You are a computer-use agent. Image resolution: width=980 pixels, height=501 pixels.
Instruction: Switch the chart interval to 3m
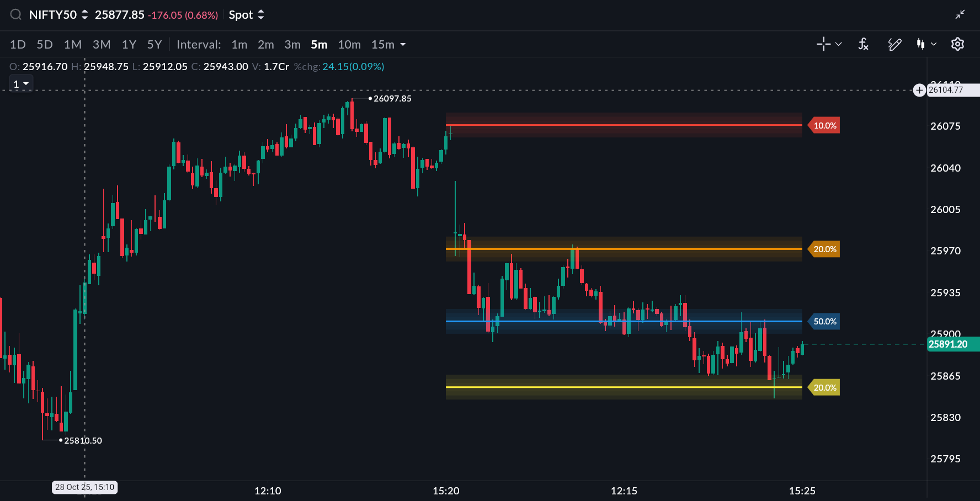pyautogui.click(x=292, y=45)
